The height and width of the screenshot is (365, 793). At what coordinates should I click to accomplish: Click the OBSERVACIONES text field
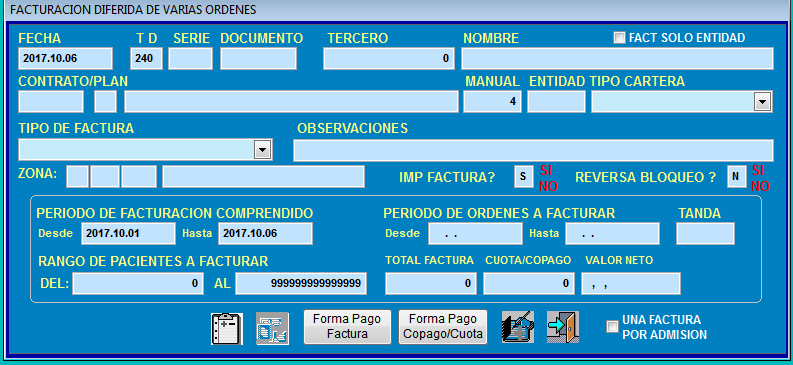point(534,150)
